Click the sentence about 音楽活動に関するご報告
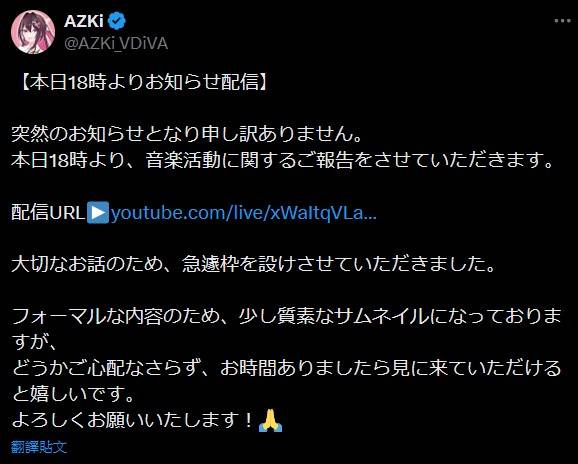 pos(282,160)
